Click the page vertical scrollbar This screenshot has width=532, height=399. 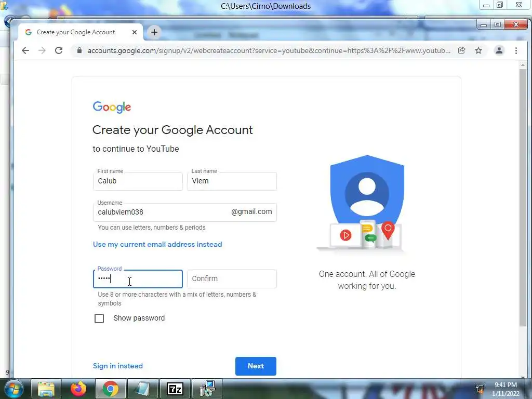coord(523,198)
